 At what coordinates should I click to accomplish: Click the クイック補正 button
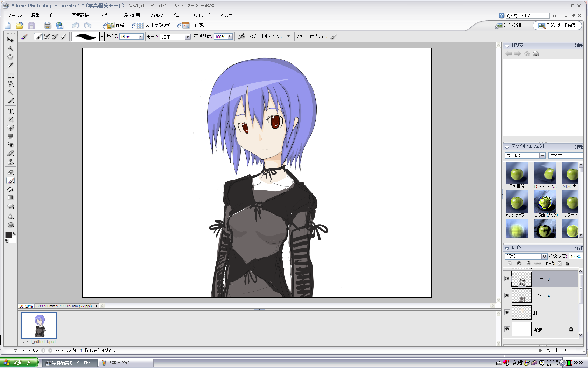(x=510, y=25)
